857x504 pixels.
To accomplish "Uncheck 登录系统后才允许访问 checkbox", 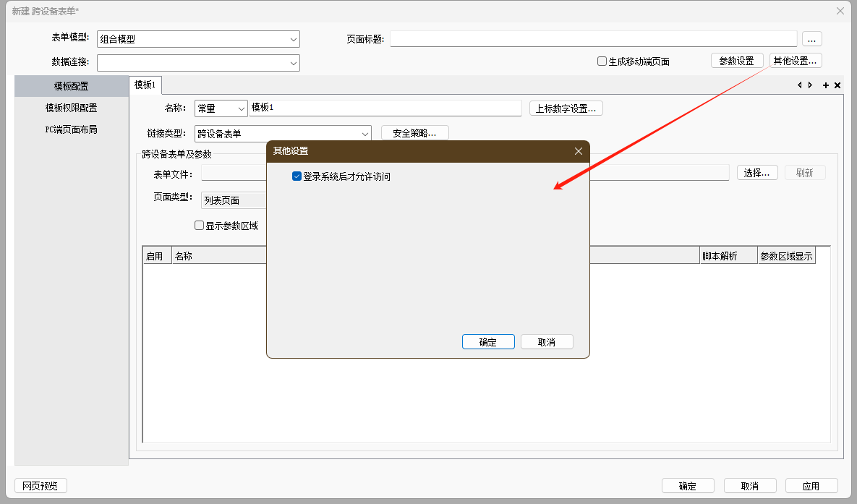I will (297, 176).
